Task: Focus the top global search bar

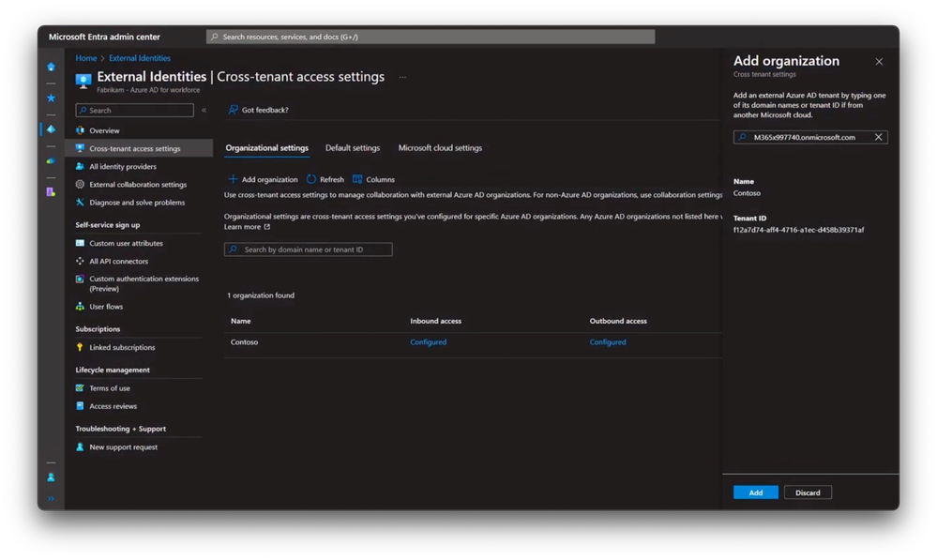Action: [431, 37]
